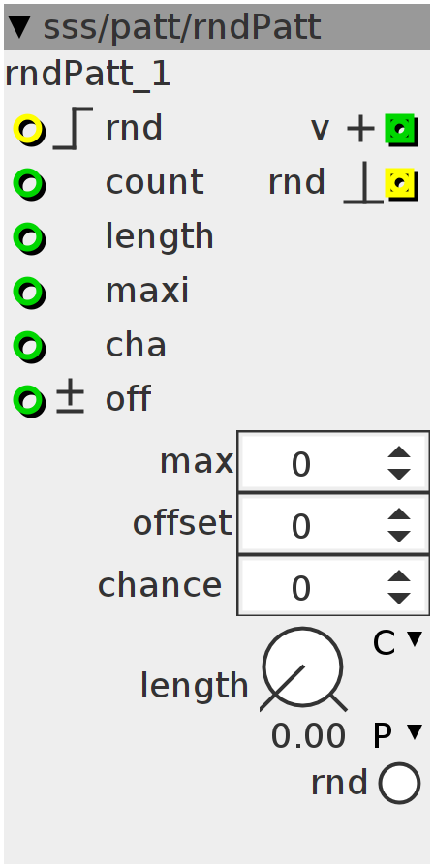Click the chance number field

pos(333,586)
